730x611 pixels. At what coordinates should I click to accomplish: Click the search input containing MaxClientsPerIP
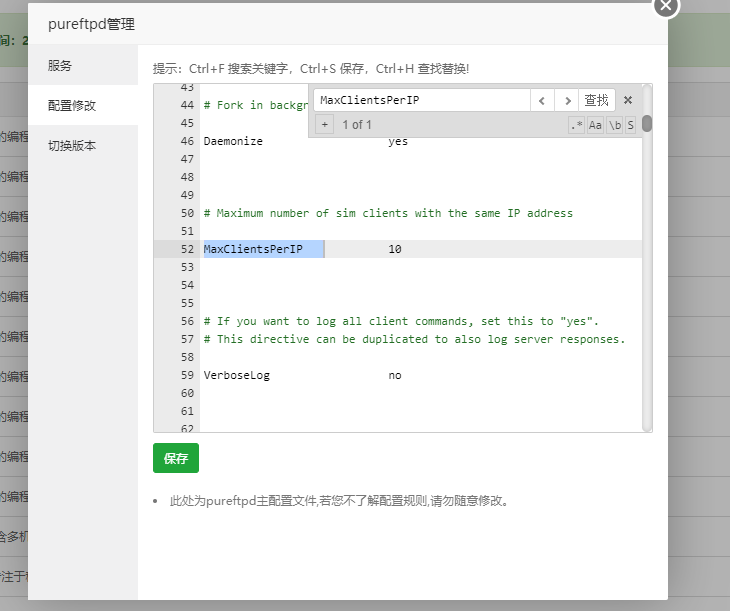422,100
